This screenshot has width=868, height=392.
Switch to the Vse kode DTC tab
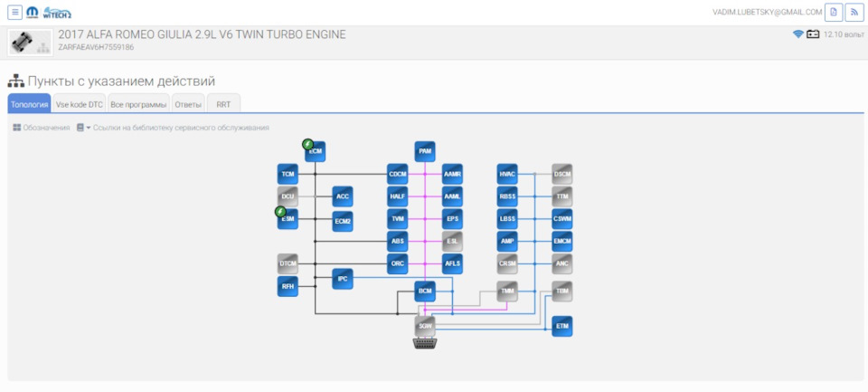[80, 104]
